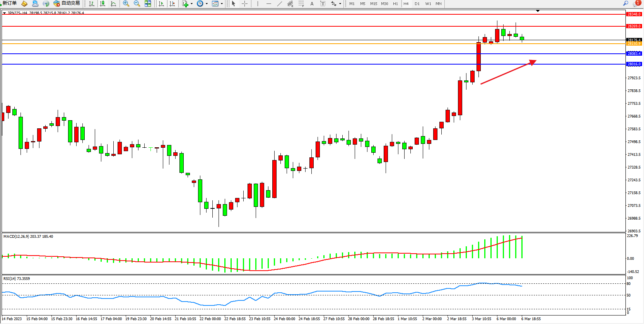Switch to the D1 timeframe
This screenshot has width=644, height=324.
(417, 4)
